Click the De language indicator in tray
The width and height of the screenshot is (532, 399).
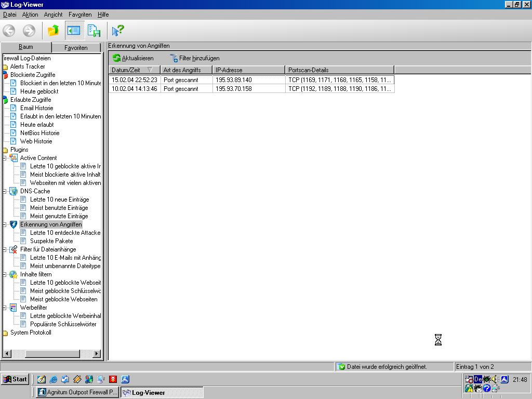[x=478, y=379]
